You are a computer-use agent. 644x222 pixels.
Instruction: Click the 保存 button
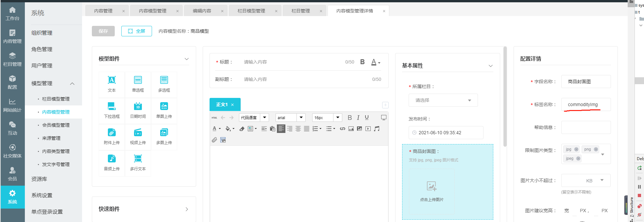pos(103,31)
